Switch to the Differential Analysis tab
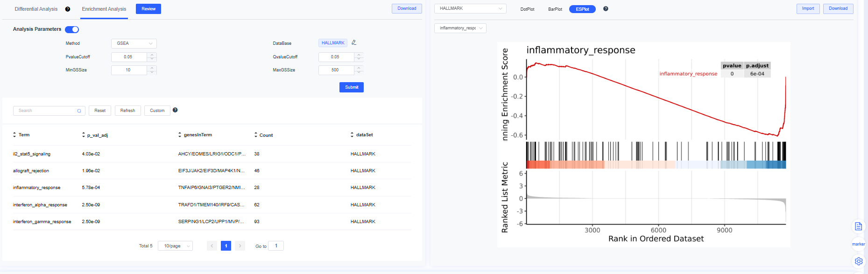The height and width of the screenshot is (274, 868). [x=36, y=9]
